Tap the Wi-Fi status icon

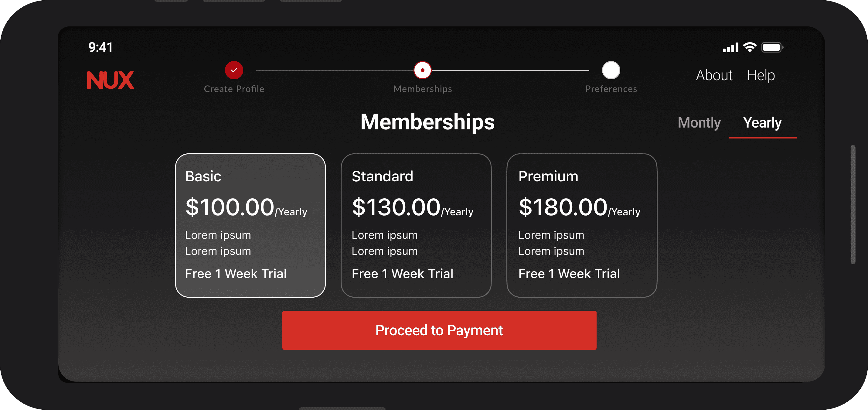click(x=750, y=48)
